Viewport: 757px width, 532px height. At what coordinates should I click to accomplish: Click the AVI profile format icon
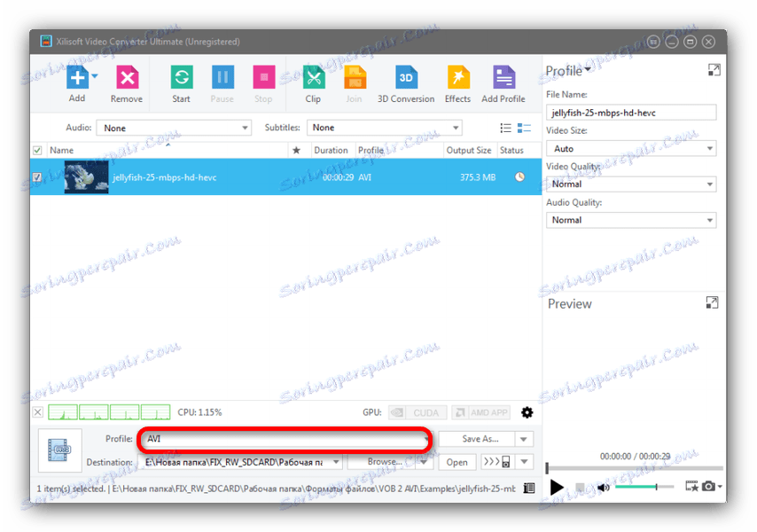60,450
